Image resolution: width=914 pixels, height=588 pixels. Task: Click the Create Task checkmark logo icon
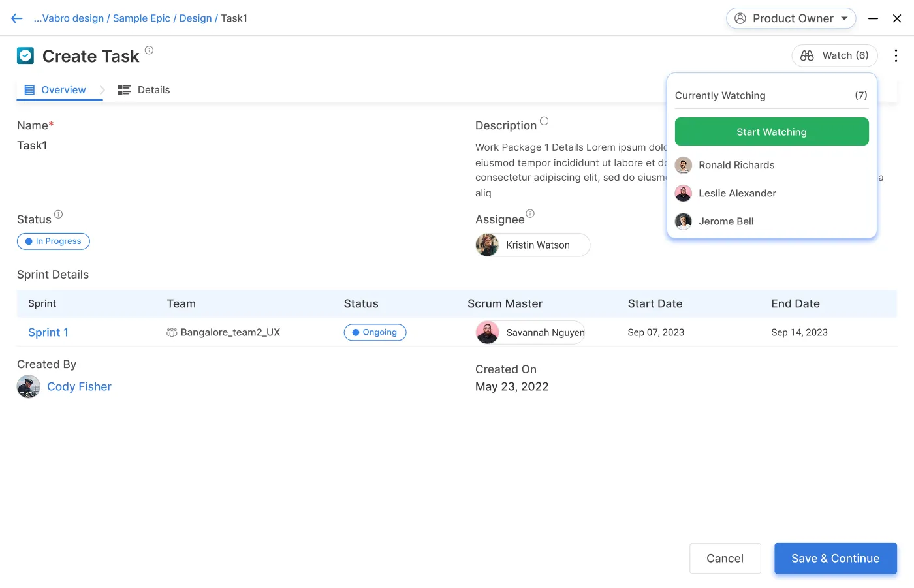click(25, 56)
